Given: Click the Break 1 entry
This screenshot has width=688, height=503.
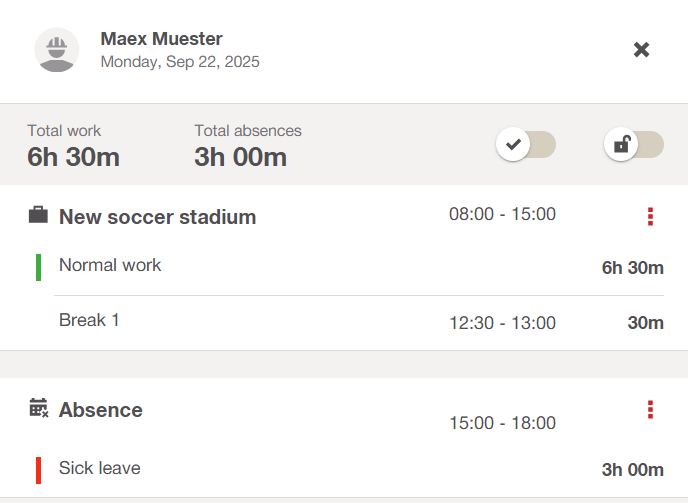Looking at the screenshot, I should point(89,320).
